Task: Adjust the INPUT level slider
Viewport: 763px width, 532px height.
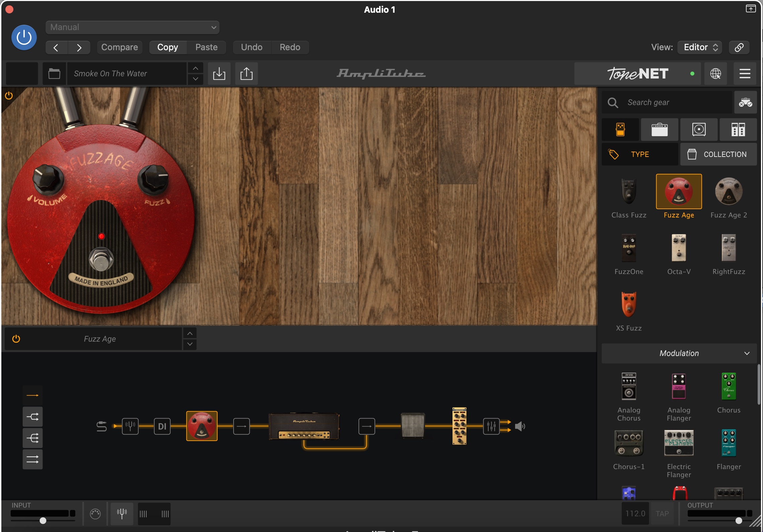Action: point(43,521)
